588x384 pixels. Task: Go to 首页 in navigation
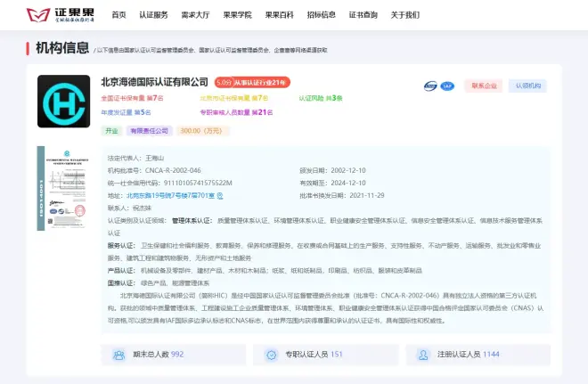[x=118, y=15]
